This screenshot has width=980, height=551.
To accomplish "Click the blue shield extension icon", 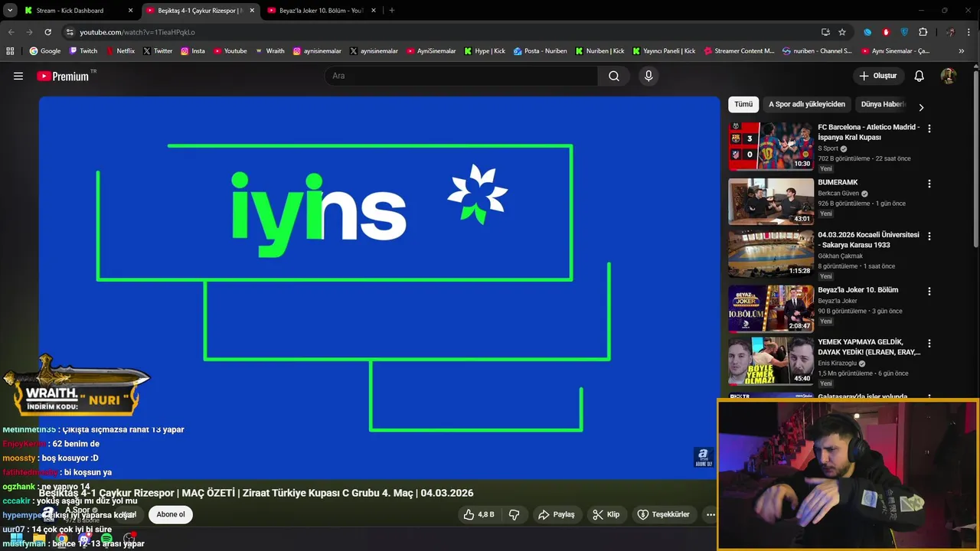I will click(x=904, y=32).
